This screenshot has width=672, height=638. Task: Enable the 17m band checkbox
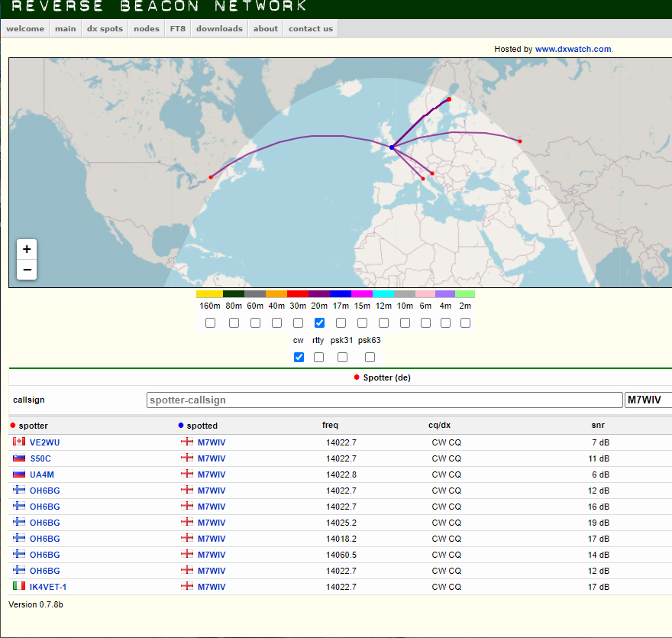(341, 323)
